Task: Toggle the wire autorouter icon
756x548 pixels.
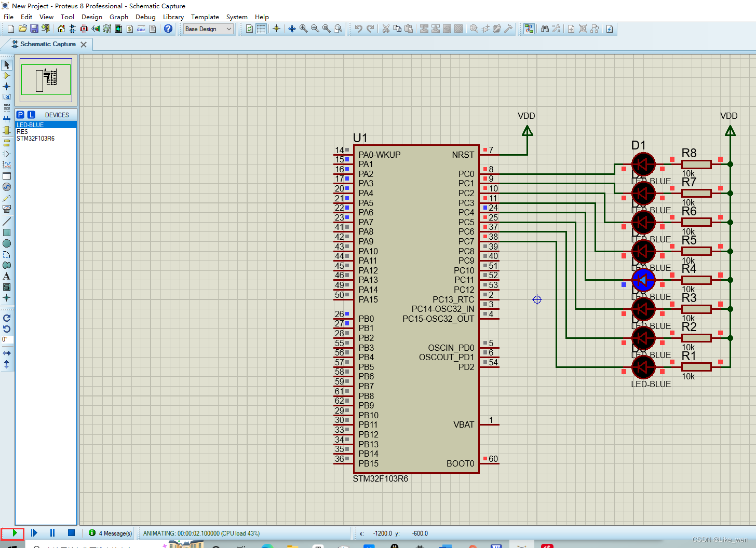Action: (529, 29)
